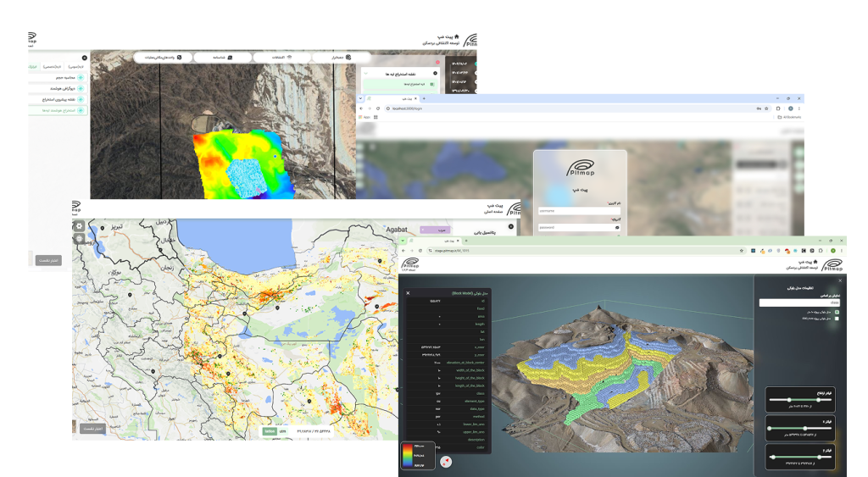Screen dimensions: 868x477
Task: Click the class display-by input box
Action: 799,302
